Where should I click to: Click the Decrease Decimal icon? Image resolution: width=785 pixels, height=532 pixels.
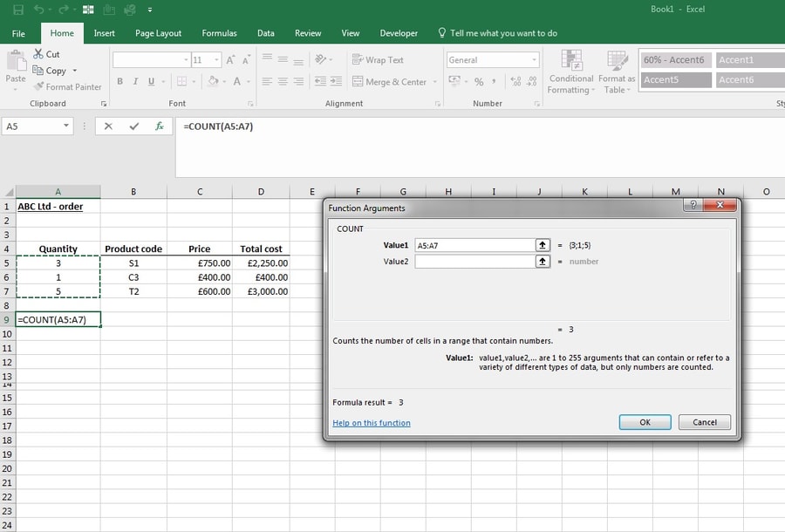point(532,81)
